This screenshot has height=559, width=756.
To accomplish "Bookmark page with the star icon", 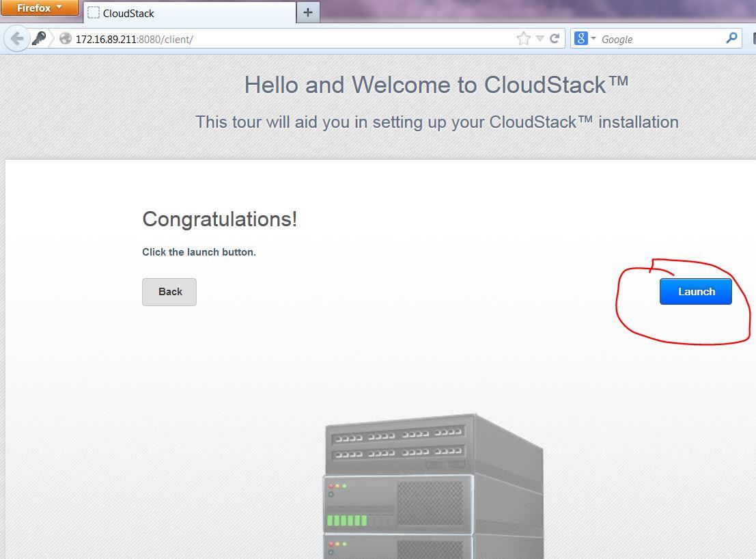I will pos(524,38).
